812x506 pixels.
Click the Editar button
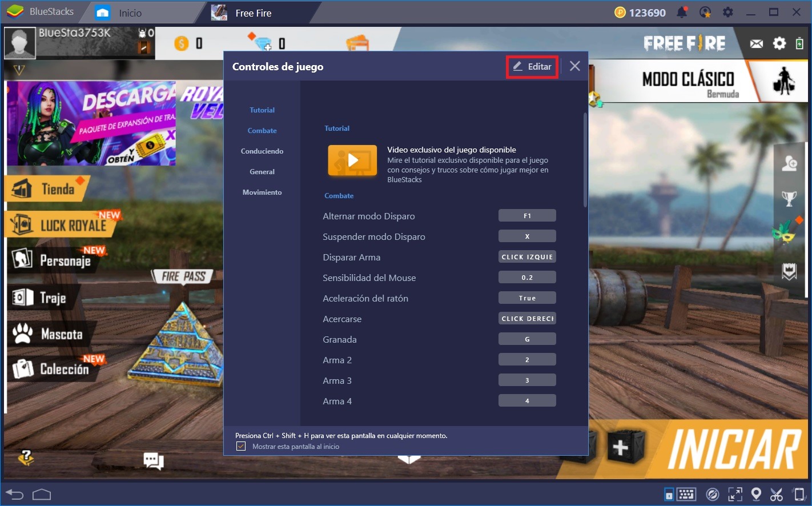(x=532, y=66)
